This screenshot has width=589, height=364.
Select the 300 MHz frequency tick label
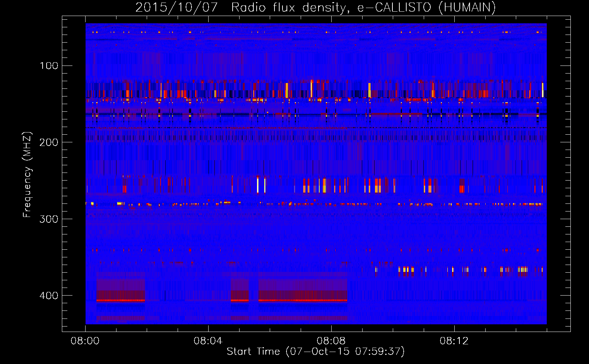click(49, 219)
